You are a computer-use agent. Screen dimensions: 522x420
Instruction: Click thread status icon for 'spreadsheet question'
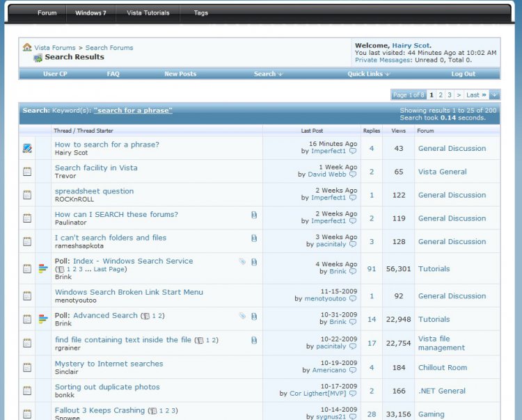point(27,195)
